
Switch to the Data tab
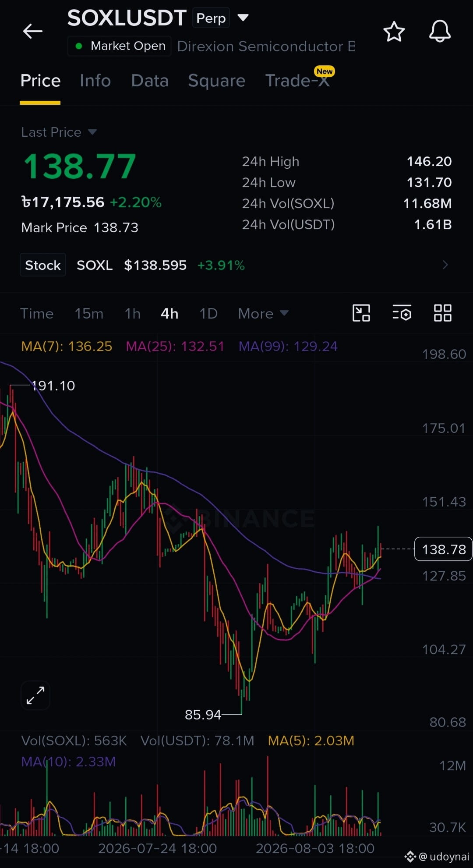tap(150, 81)
